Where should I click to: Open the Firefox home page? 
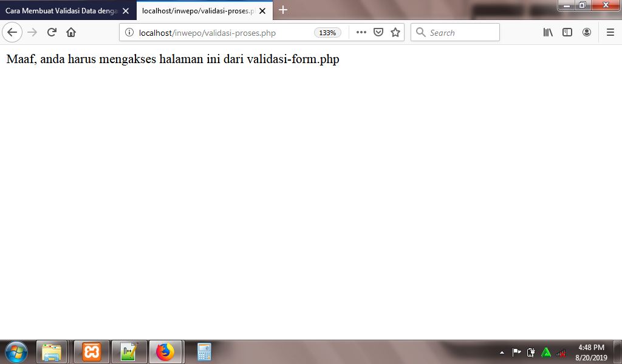71,32
